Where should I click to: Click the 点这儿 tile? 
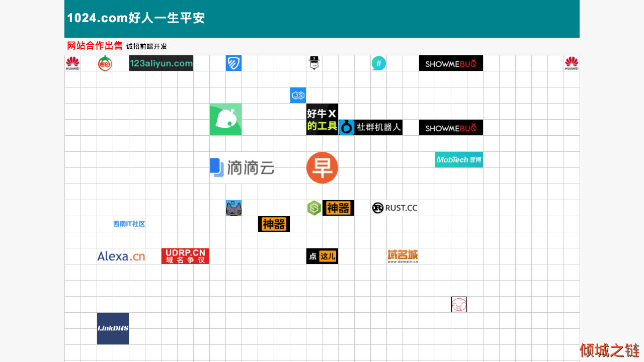click(322, 256)
